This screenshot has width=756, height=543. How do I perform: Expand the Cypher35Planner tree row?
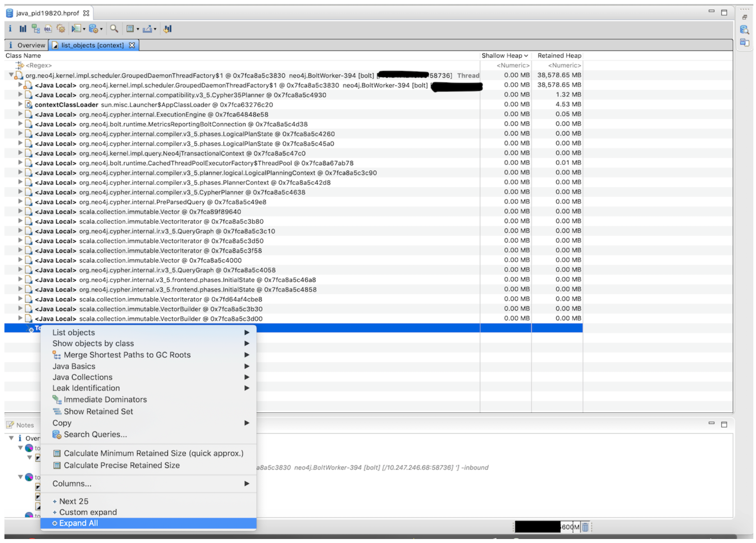(x=21, y=95)
